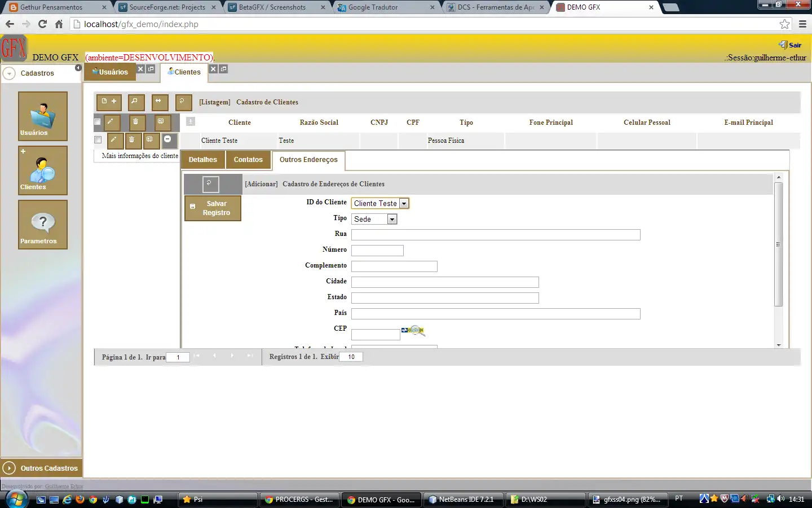Open the Chrome menu icon
The width and height of the screenshot is (812, 508).
[803, 24]
